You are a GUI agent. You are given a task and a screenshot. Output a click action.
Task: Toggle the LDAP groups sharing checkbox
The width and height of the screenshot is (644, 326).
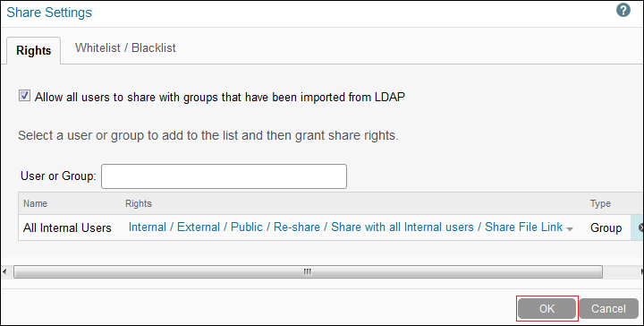24,96
